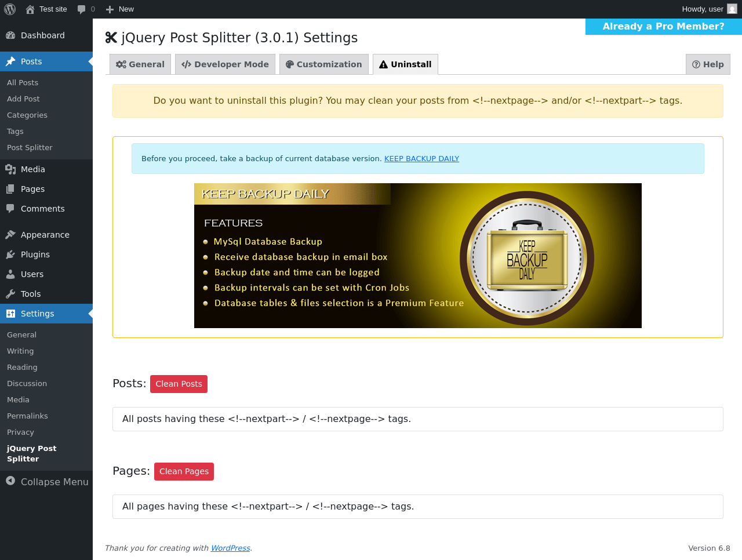Viewport: 742px width, 560px height.
Task: Click the Appearance paintbrush icon
Action: pyautogui.click(x=10, y=235)
